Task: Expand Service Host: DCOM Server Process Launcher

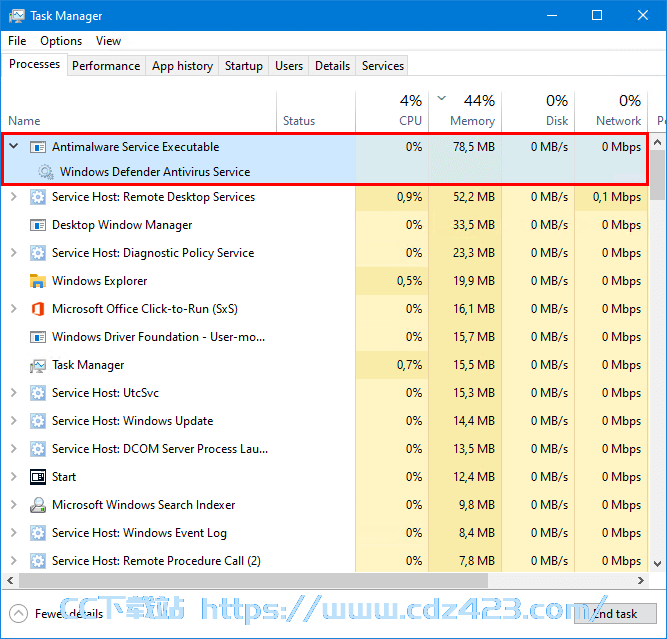Action: tap(14, 449)
